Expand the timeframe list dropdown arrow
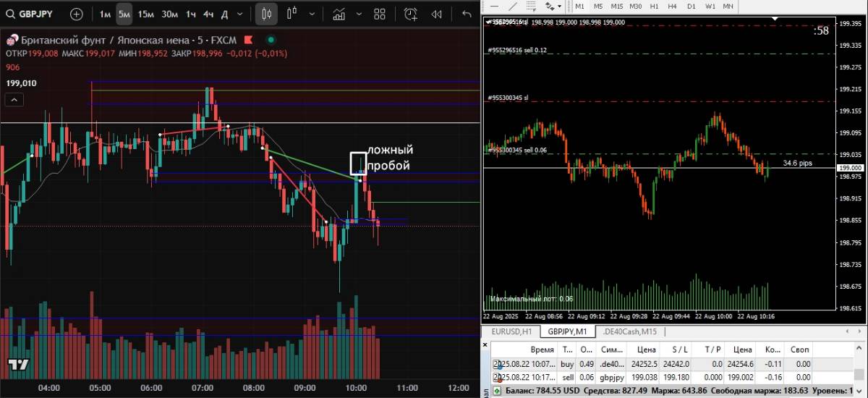 [x=241, y=14]
